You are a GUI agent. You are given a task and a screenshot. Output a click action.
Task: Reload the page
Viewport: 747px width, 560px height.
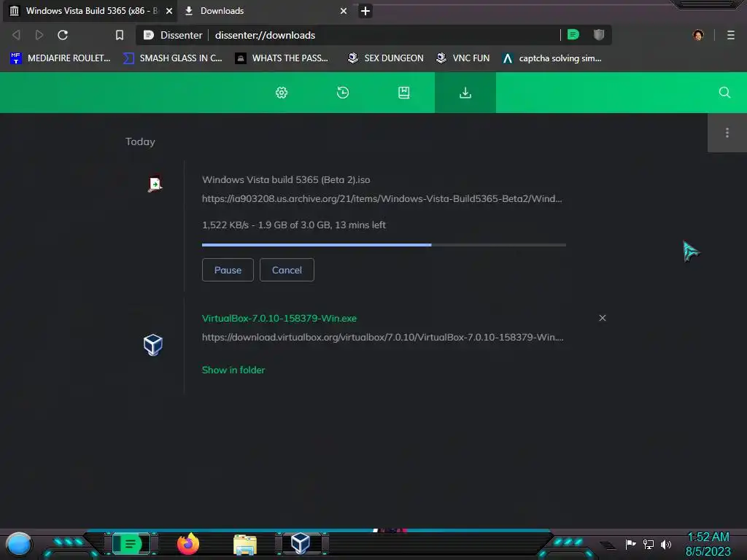[x=63, y=35]
